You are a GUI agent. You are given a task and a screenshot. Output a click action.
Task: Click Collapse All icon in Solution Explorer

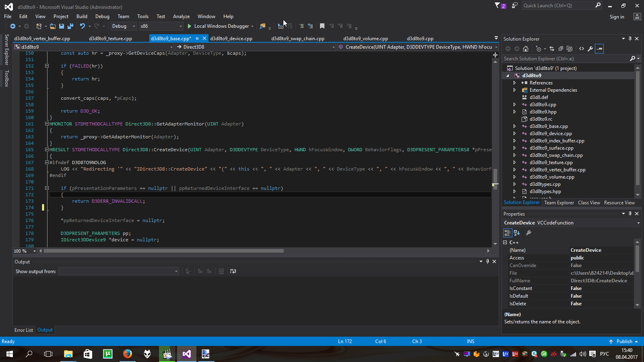coord(561,49)
